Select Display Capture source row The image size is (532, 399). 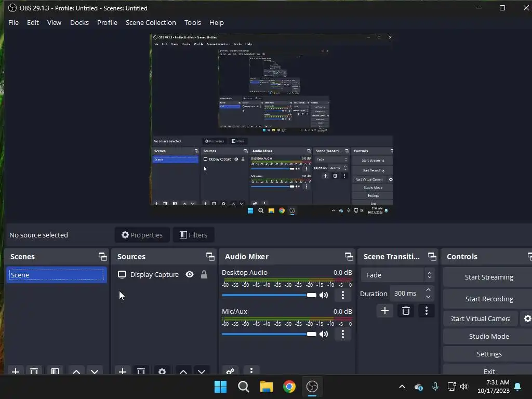(164, 274)
